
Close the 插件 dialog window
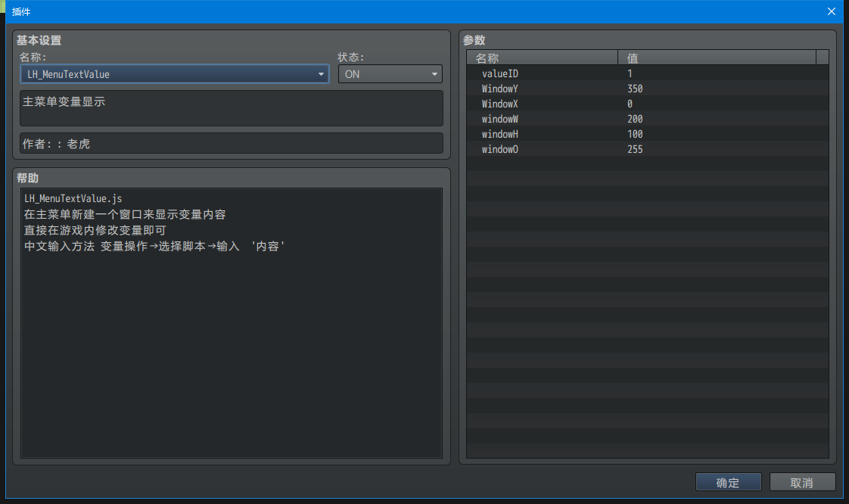click(832, 11)
